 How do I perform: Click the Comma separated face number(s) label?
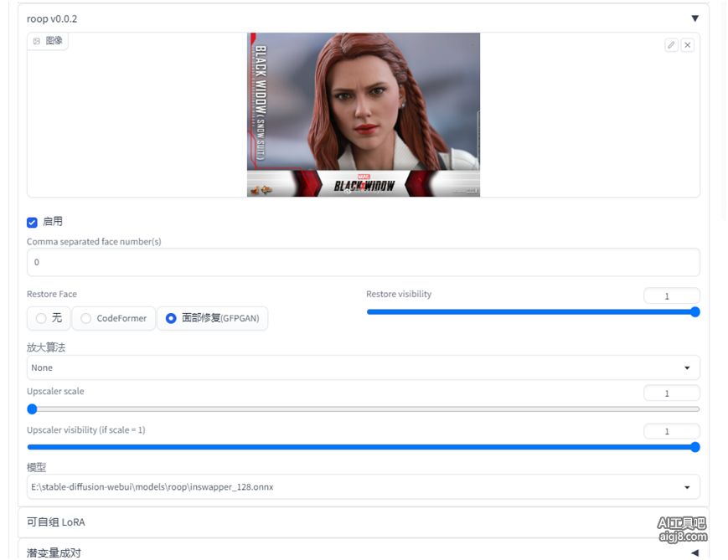[94, 242]
